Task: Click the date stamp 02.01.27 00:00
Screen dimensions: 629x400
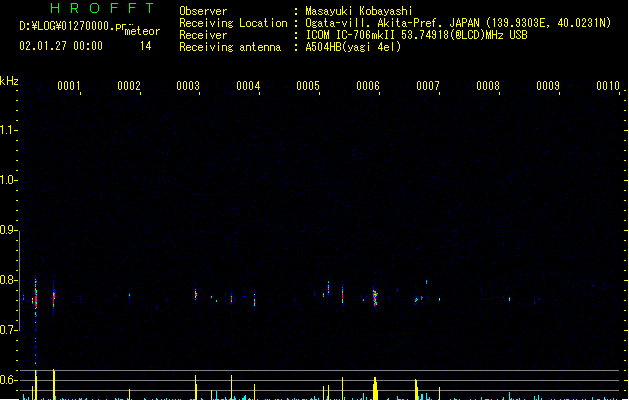Action: [61, 46]
